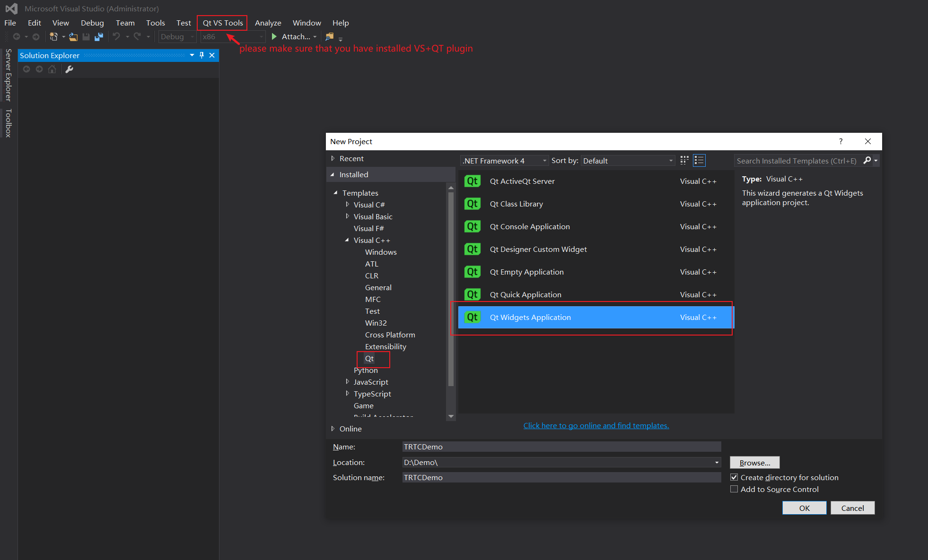This screenshot has height=560, width=928.
Task: Open Solution Explorer properties wrench icon
Action: 69,69
